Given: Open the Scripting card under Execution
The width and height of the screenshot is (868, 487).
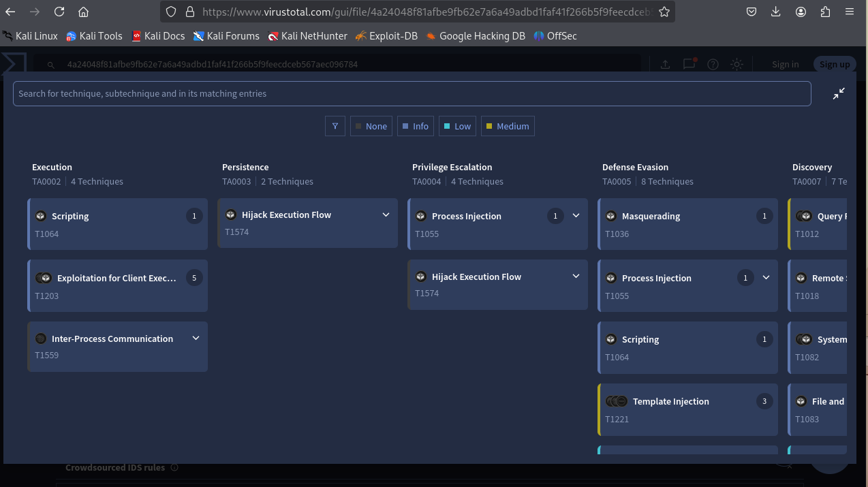Looking at the screenshot, I should pyautogui.click(x=118, y=224).
